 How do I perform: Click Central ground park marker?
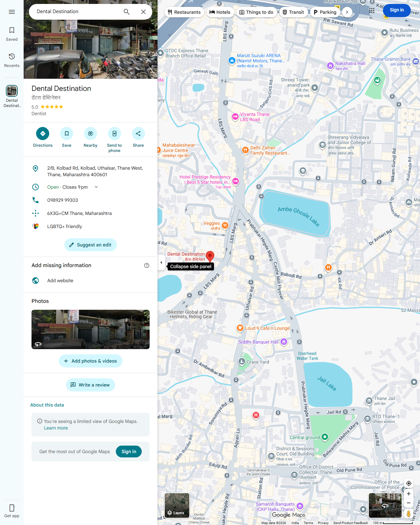pyautogui.click(x=325, y=437)
